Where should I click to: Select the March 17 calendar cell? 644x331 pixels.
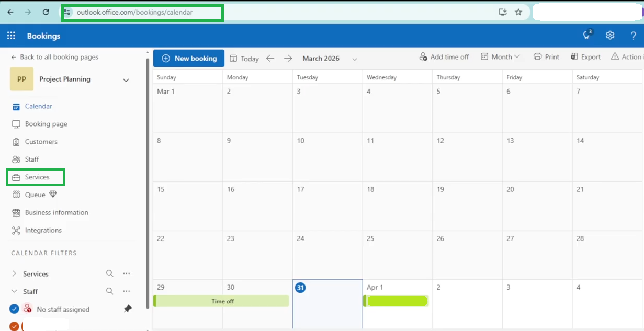[327, 206]
